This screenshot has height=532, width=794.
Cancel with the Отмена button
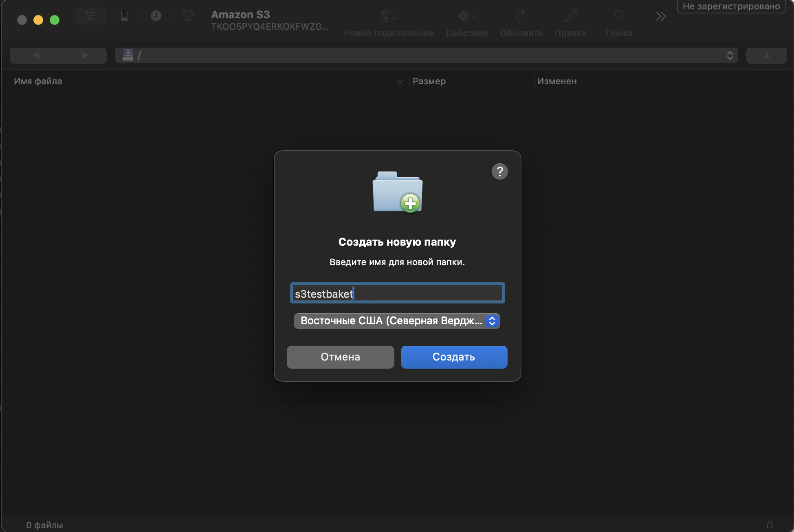click(x=340, y=357)
